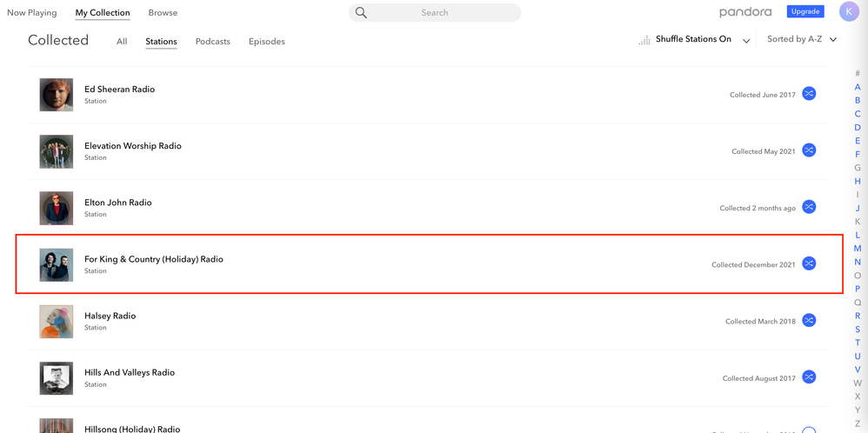
Task: Open the profile avatar K menu
Action: (x=849, y=12)
